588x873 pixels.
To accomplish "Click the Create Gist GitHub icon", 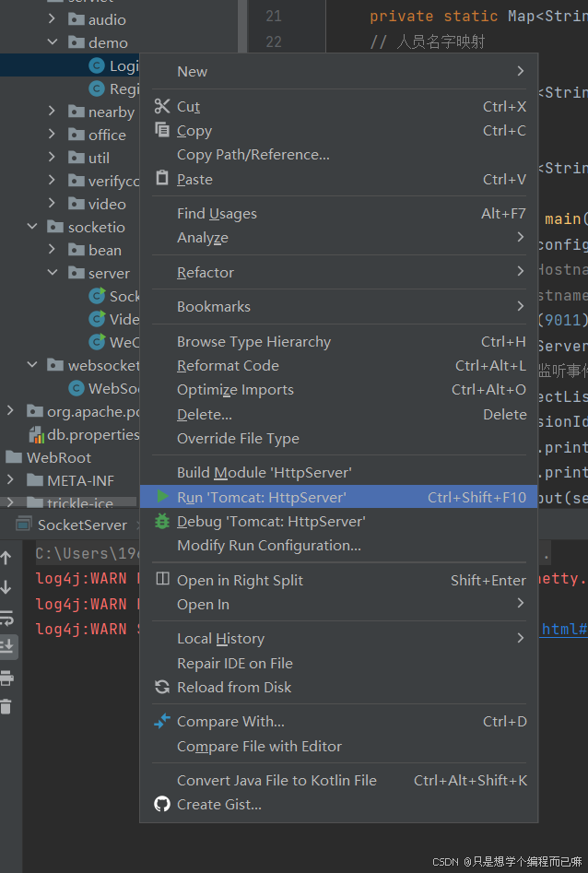I will tap(162, 804).
